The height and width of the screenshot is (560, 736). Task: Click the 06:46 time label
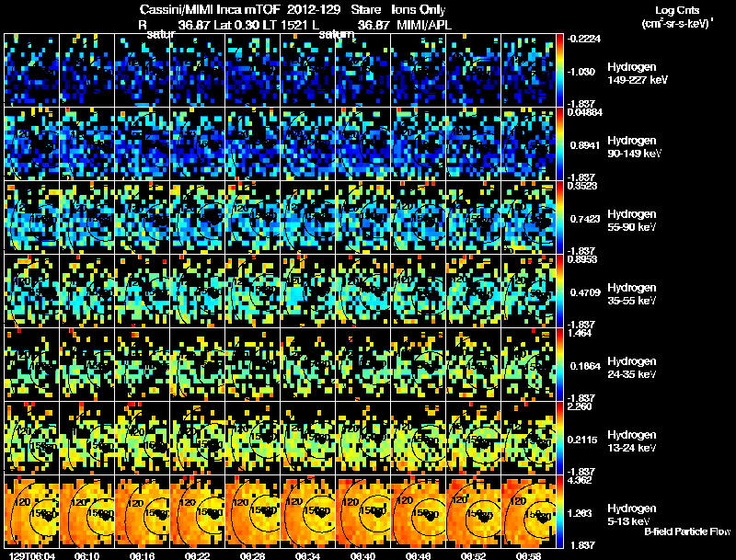[x=418, y=555]
